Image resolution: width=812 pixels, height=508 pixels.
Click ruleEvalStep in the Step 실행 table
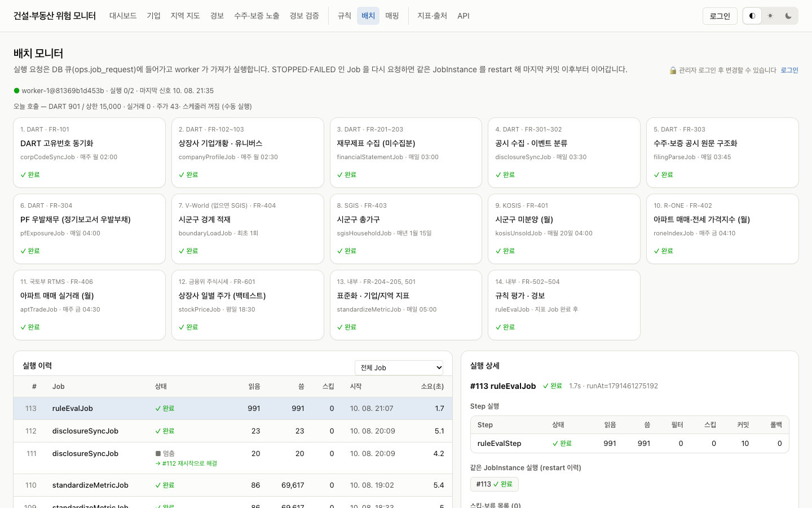pos(499,444)
